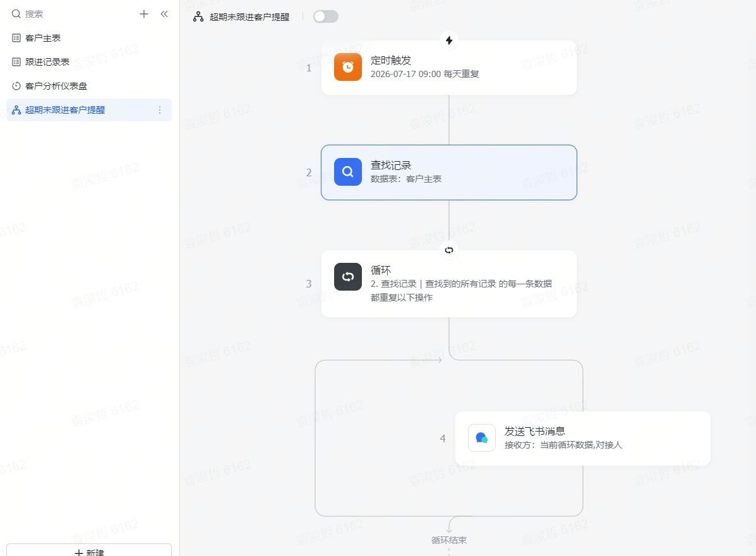Open more options for 超期未跟进客户提醒
Screen dimensions: 756x556
click(x=160, y=110)
